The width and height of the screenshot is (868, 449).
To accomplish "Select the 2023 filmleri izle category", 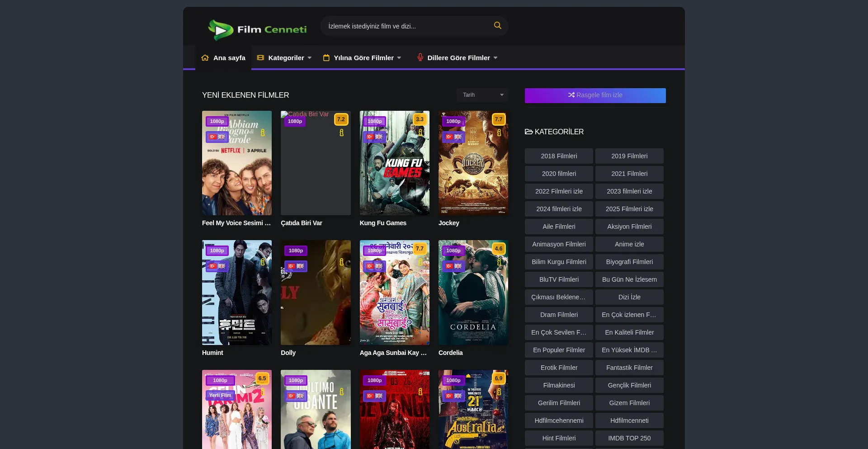I will pyautogui.click(x=629, y=191).
